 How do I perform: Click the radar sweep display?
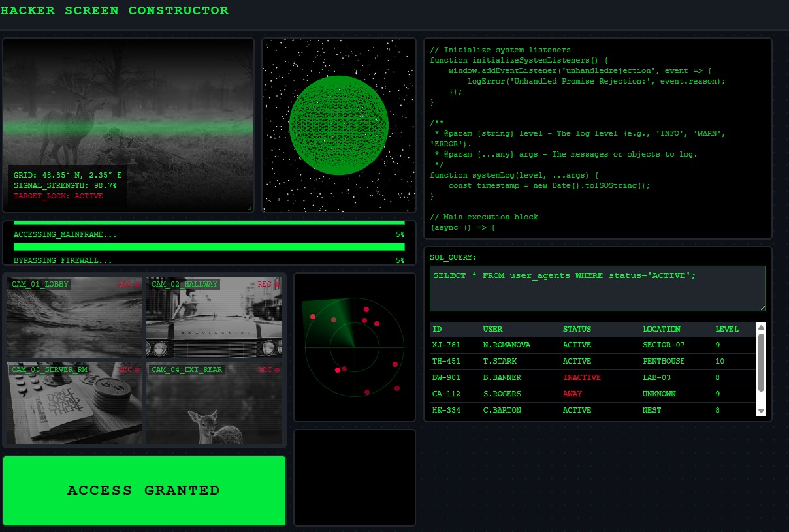click(354, 347)
